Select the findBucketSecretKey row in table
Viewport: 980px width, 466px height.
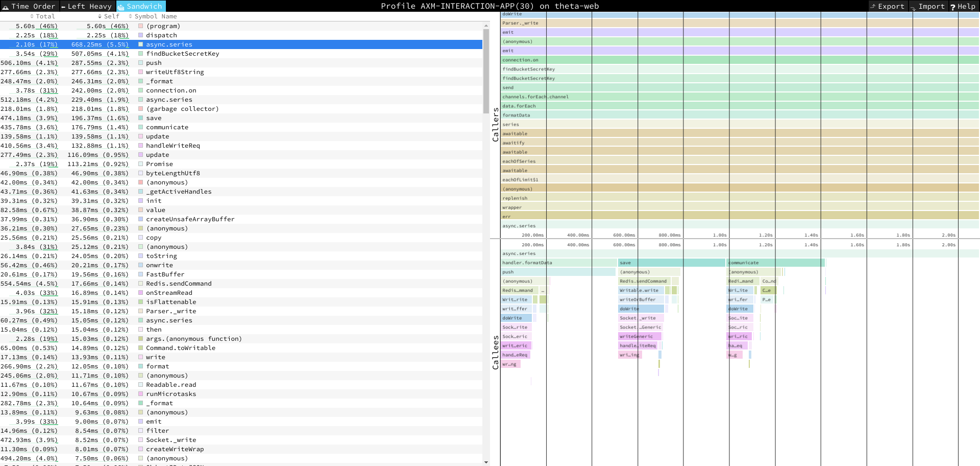241,54
